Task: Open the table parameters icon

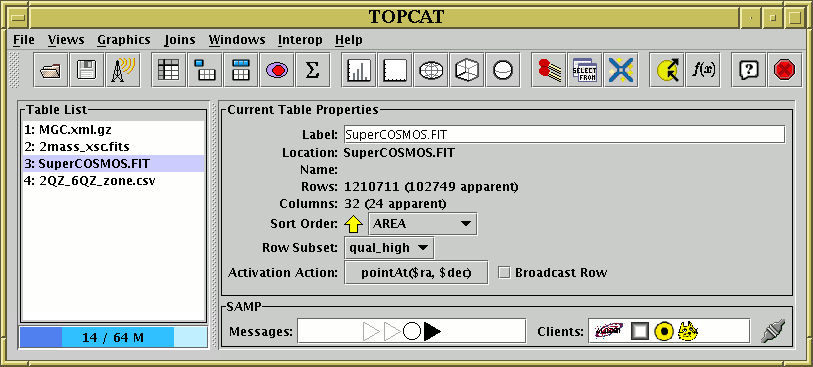Action: [x=205, y=70]
